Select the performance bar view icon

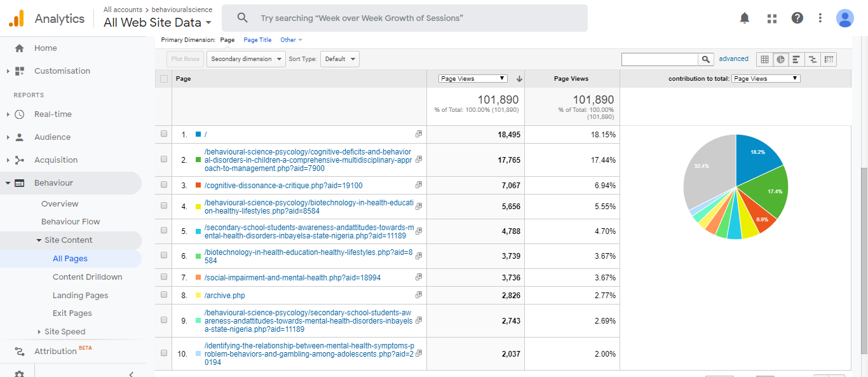pyautogui.click(x=796, y=59)
